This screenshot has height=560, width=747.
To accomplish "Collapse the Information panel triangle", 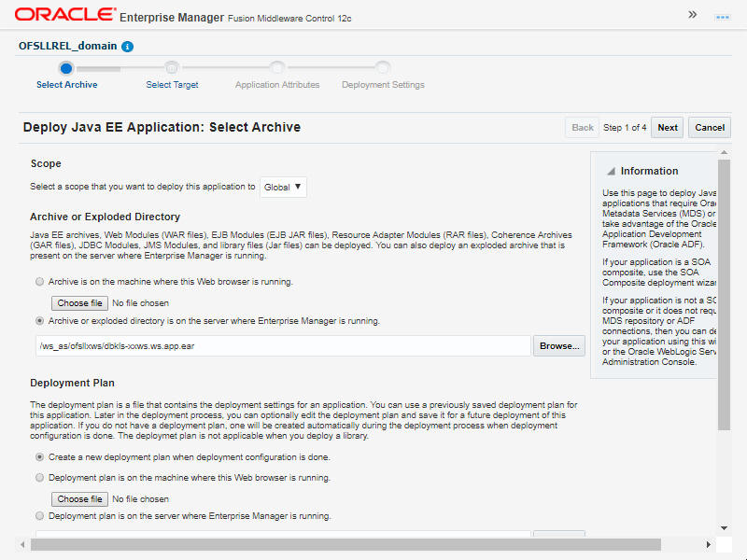I will 612,172.
